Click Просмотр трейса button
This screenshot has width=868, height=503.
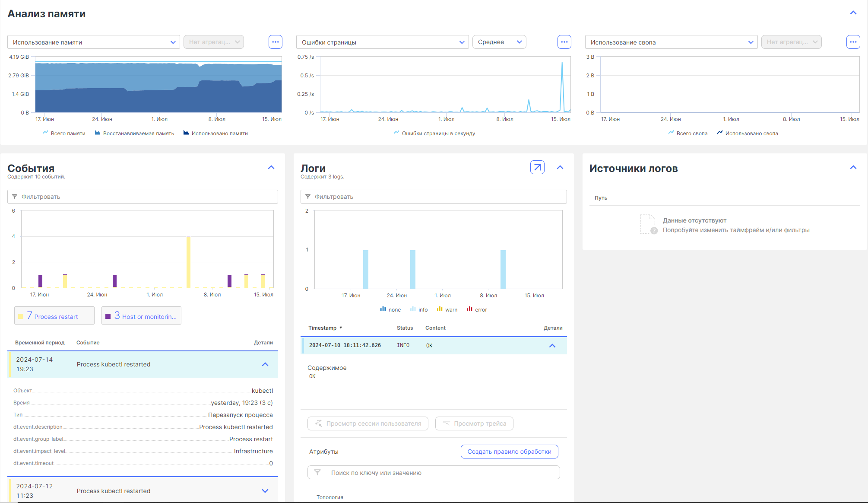[x=474, y=423]
